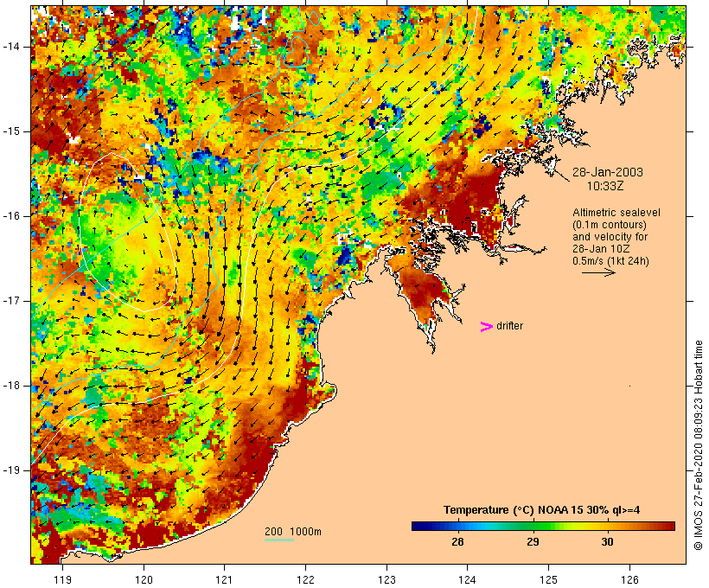Click the "drifter" legend label
Screen dimensions: 709x588
point(509,326)
